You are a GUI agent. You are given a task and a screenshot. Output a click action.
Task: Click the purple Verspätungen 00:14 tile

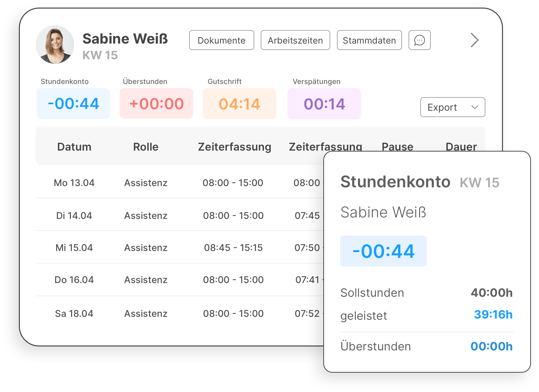point(324,104)
